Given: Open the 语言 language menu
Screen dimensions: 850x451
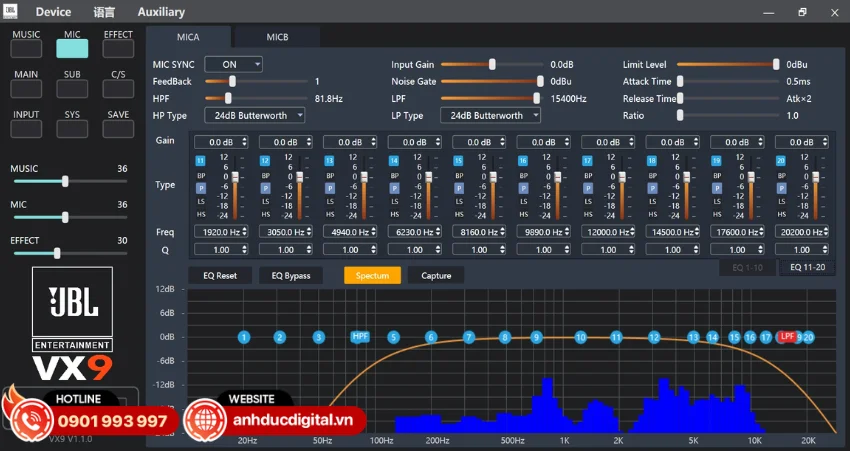Looking at the screenshot, I should coord(104,11).
